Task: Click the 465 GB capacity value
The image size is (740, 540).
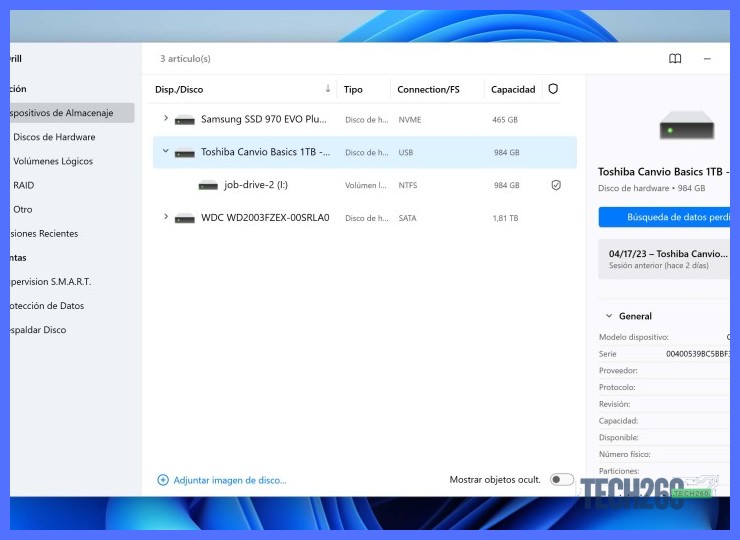Action: 505,120
